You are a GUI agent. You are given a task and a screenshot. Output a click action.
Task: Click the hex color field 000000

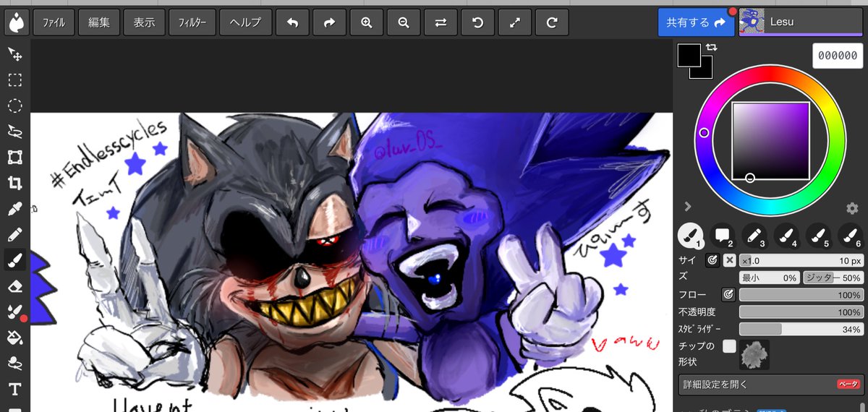point(838,56)
